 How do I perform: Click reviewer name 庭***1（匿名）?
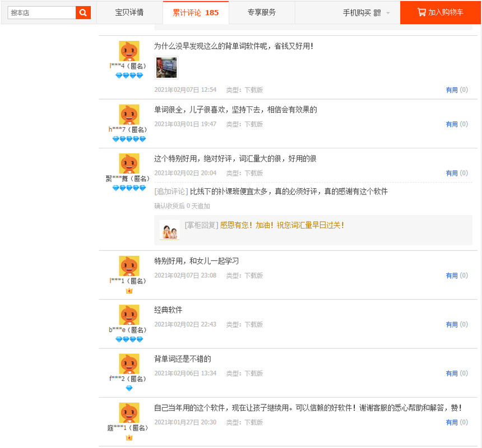click(x=128, y=428)
